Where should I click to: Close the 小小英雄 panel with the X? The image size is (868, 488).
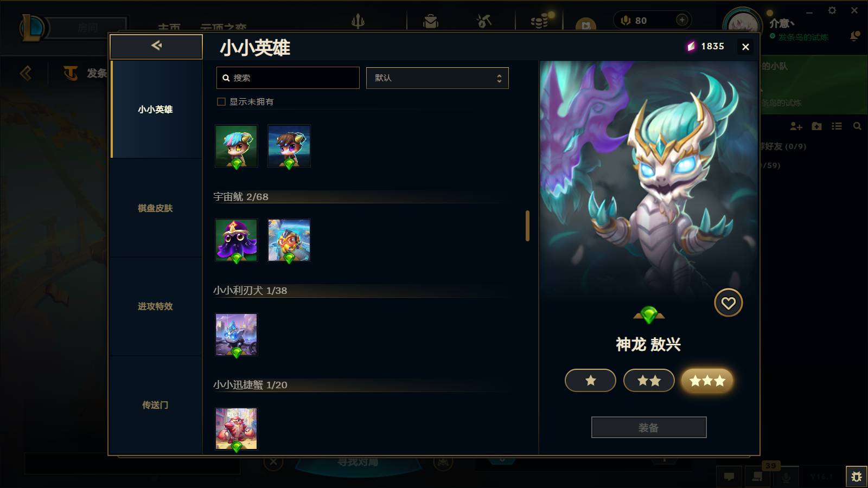[x=745, y=47]
